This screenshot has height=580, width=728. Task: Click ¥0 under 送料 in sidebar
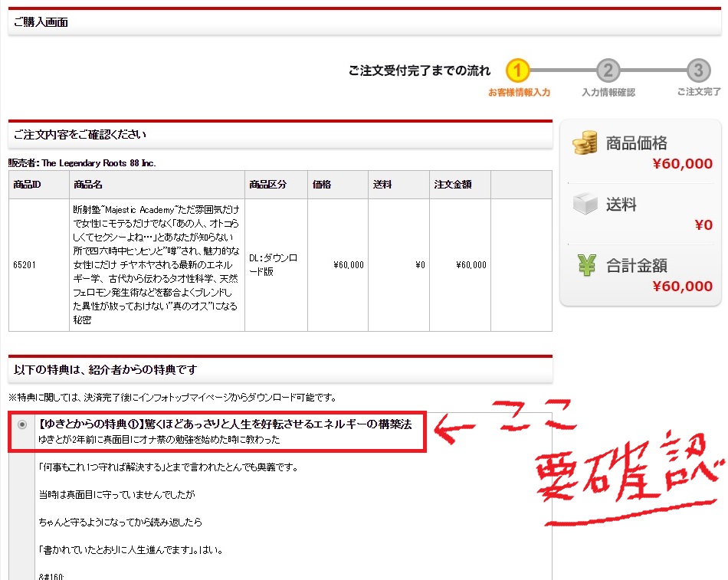[x=703, y=224]
